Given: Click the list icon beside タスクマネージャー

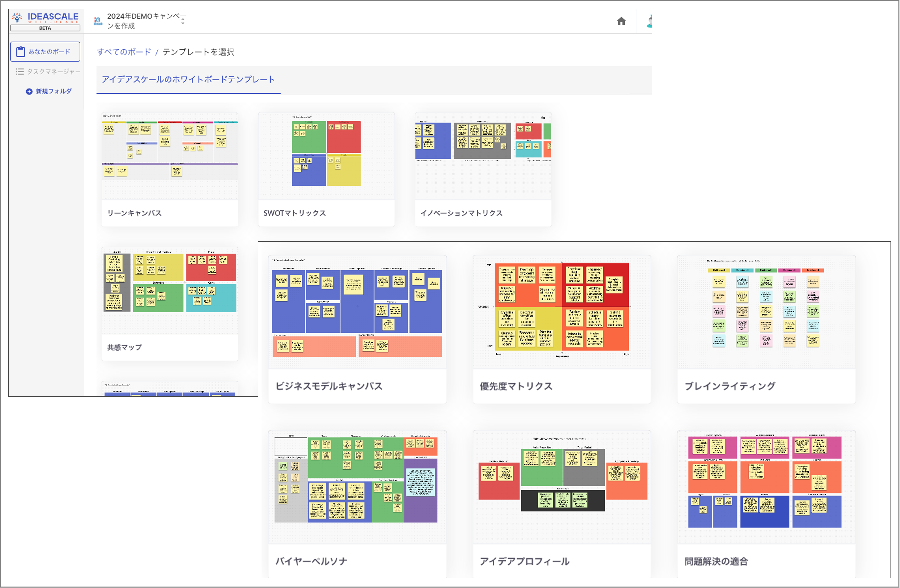Looking at the screenshot, I should (x=20, y=71).
